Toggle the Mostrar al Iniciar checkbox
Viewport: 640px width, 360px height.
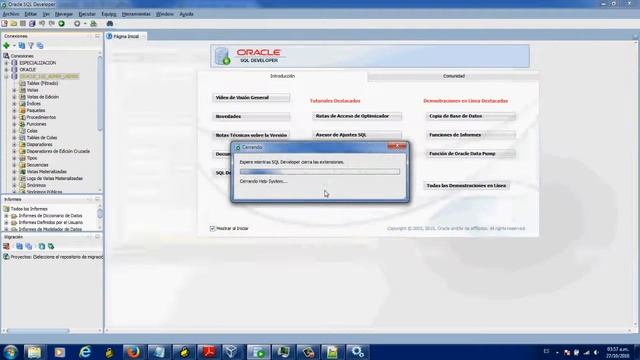212,229
